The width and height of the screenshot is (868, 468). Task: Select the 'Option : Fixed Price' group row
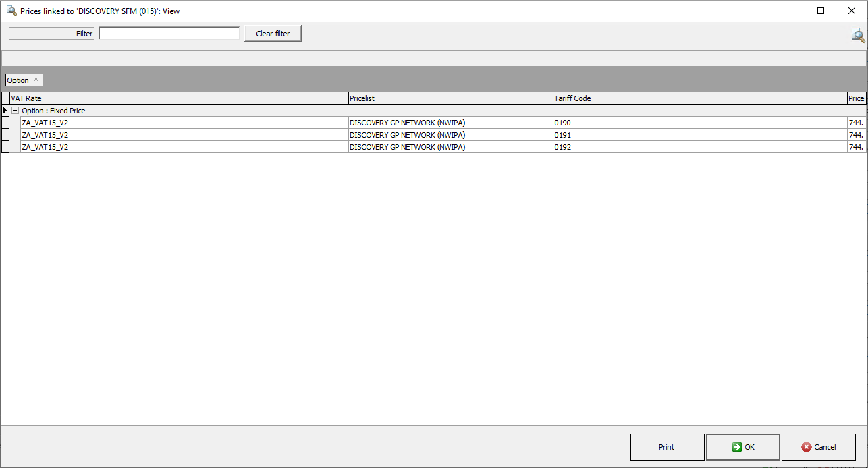(438, 111)
